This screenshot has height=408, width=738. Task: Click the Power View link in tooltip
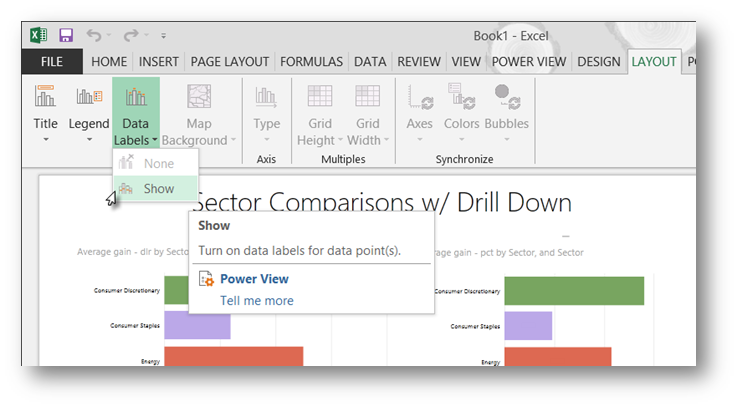point(254,279)
